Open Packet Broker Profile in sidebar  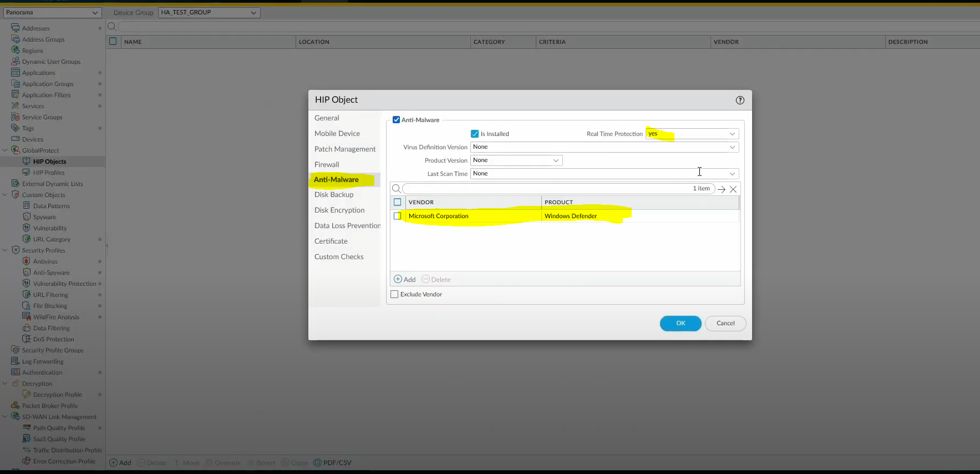tap(50, 406)
